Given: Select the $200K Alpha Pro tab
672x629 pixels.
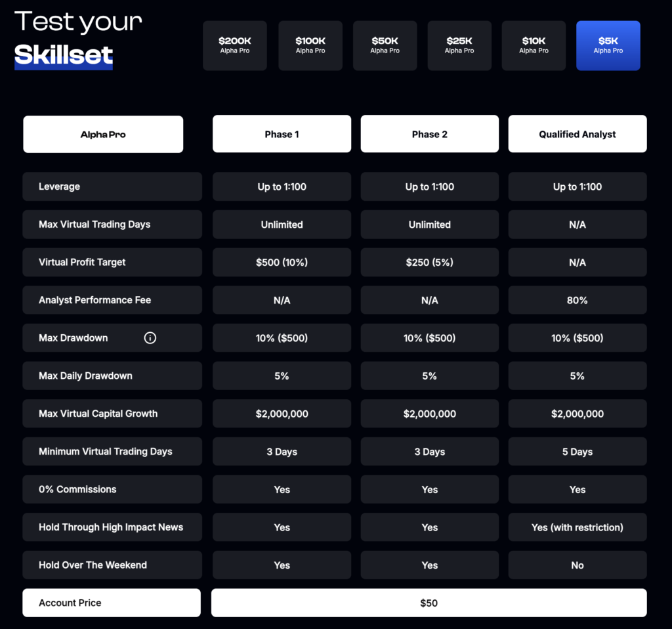Looking at the screenshot, I should 235,45.
